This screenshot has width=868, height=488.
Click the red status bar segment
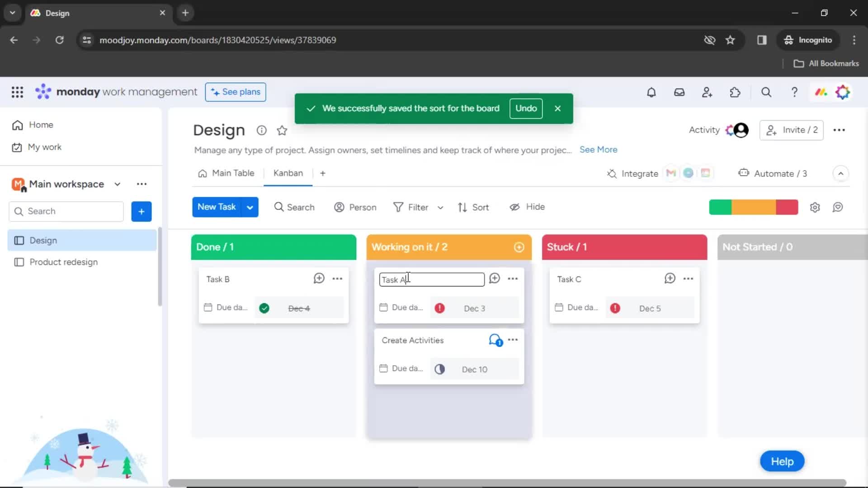coord(787,207)
